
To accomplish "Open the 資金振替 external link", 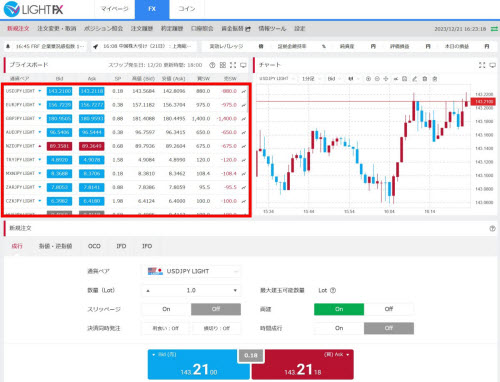I will click(x=236, y=29).
